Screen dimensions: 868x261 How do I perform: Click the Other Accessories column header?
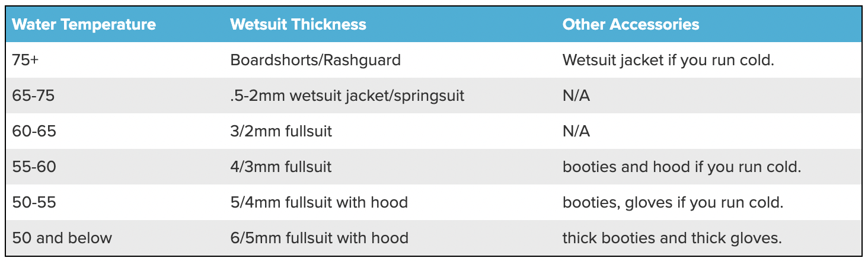pos(630,25)
